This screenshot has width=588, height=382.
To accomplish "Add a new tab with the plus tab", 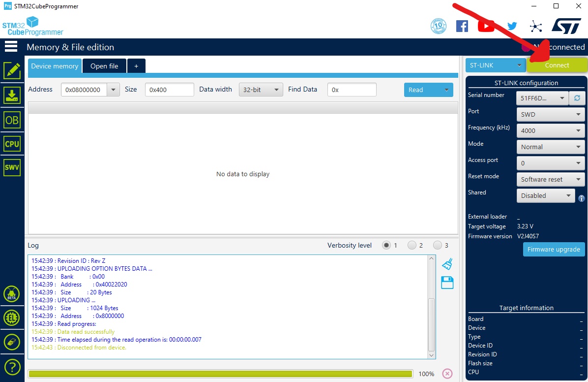I will click(136, 66).
